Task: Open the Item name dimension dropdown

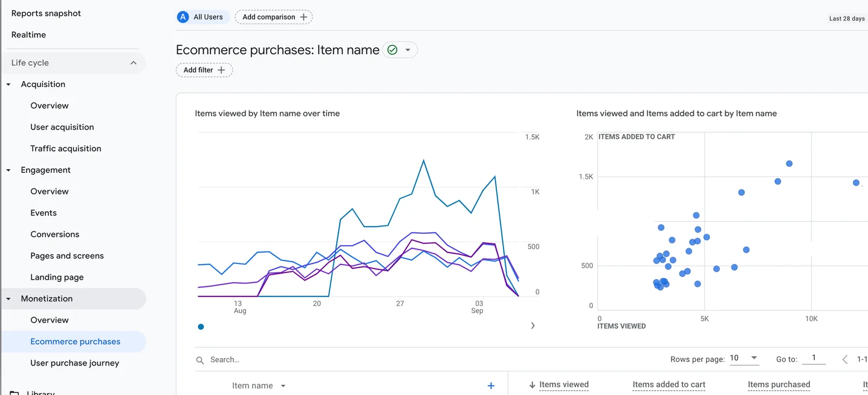Action: (x=283, y=386)
